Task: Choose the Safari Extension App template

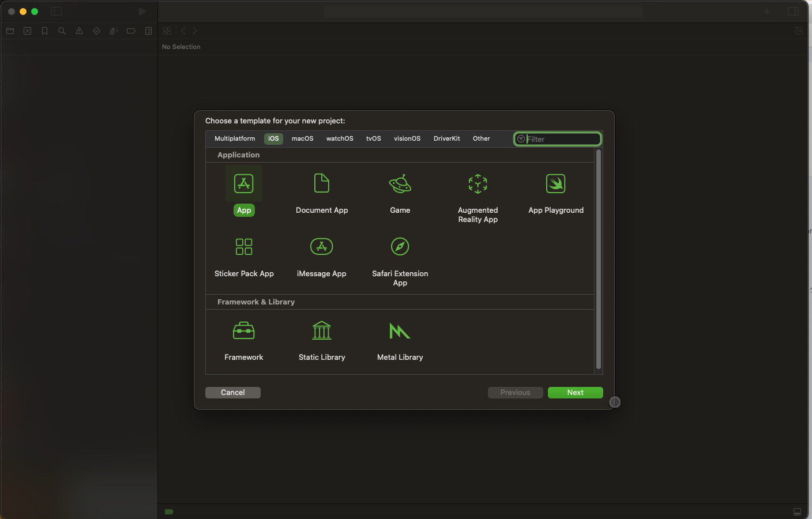Action: click(x=400, y=247)
